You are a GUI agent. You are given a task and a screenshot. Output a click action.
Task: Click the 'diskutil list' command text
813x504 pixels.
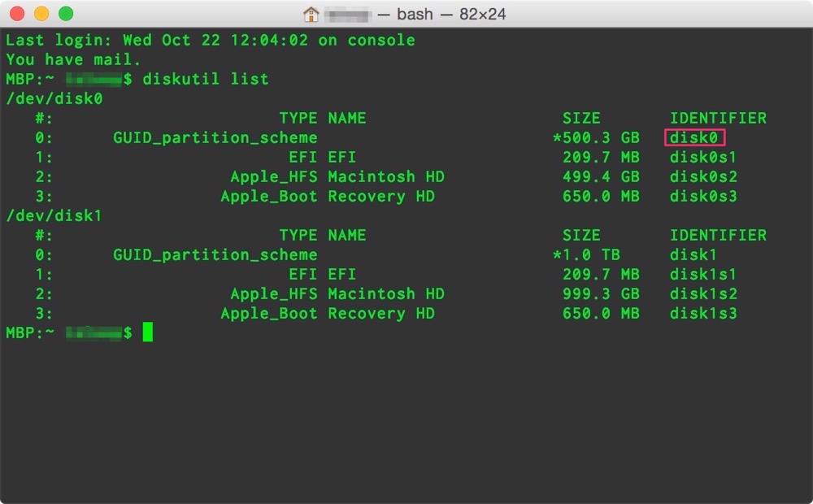point(206,79)
